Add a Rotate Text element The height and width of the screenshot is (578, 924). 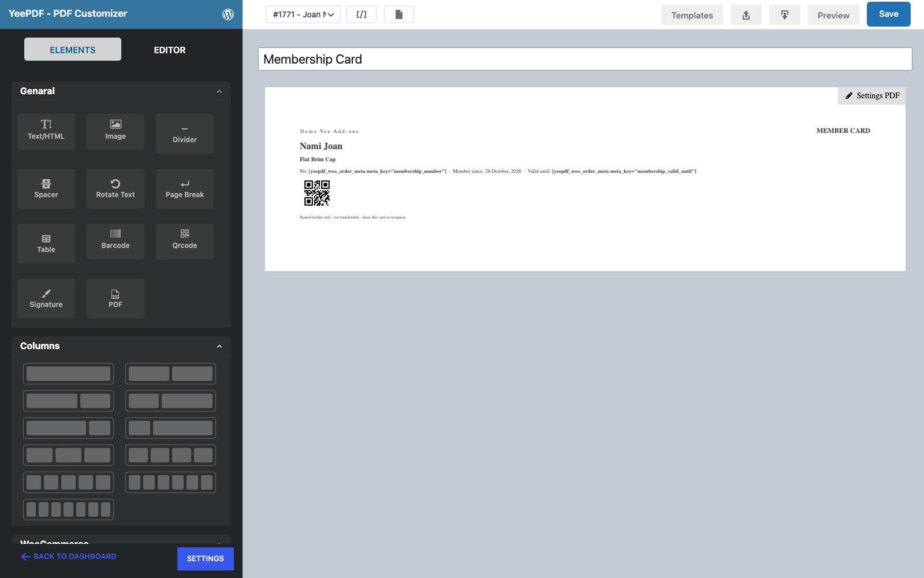point(115,188)
